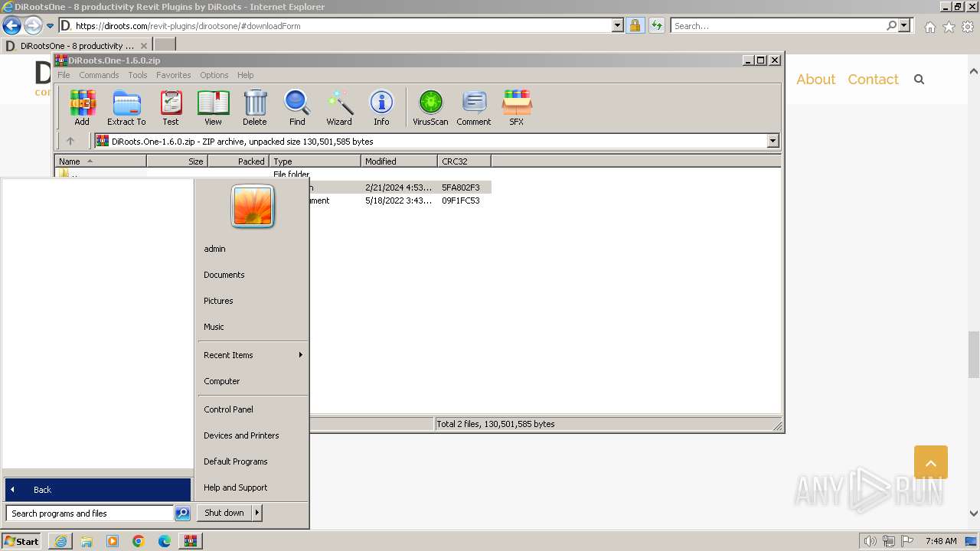Go up one folder level in WinRAR
Image resolution: width=980 pixels, height=551 pixels.
tap(70, 141)
